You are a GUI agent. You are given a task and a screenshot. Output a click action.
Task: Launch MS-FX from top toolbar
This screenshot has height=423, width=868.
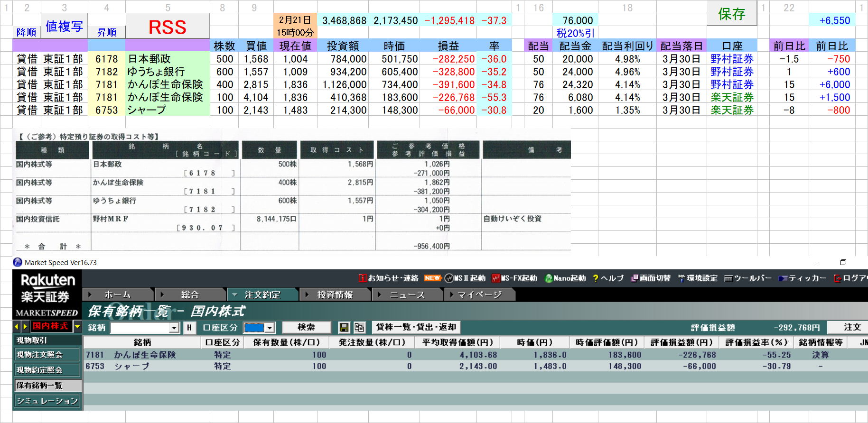(514, 278)
